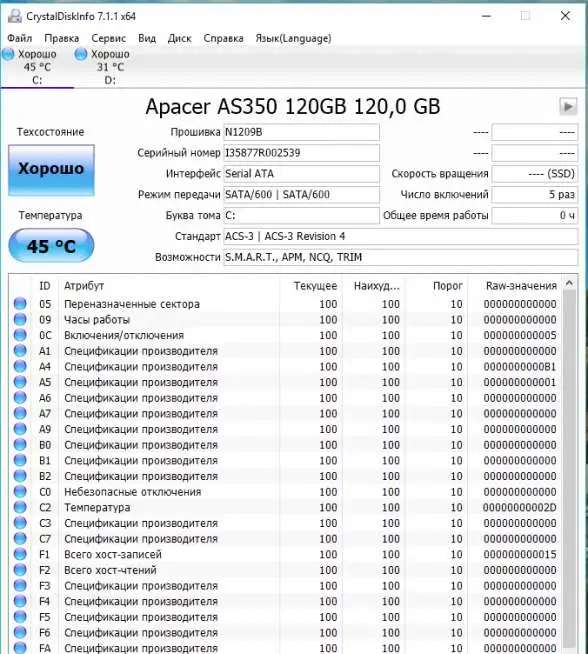Open the Сервис menu

[108, 38]
